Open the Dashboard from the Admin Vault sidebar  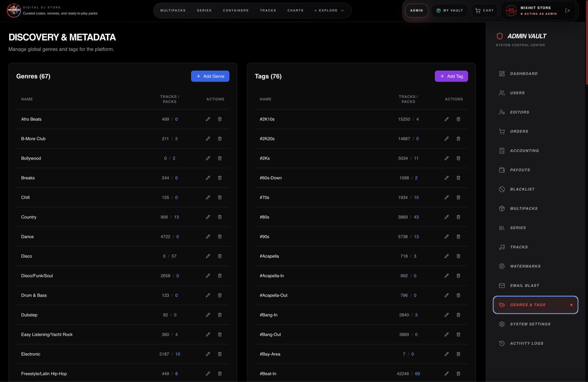click(523, 74)
